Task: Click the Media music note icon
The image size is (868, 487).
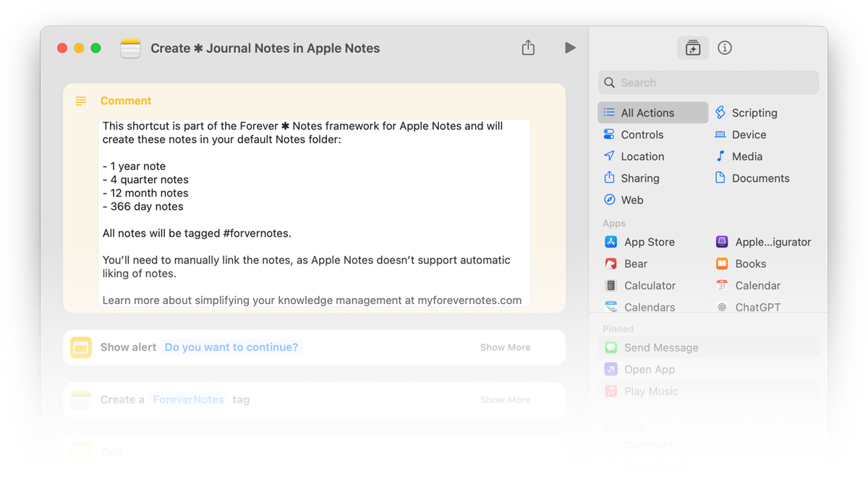Action: click(x=720, y=156)
